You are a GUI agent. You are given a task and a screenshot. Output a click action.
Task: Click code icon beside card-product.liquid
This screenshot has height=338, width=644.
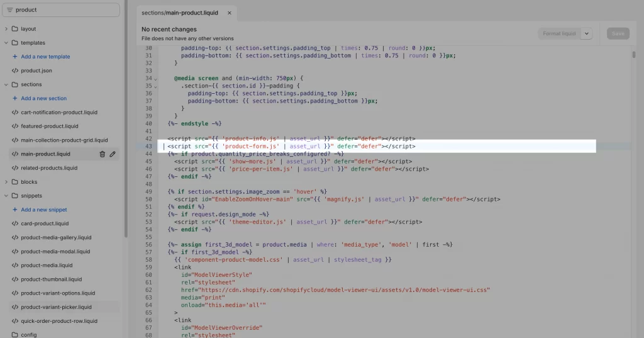tap(15, 223)
